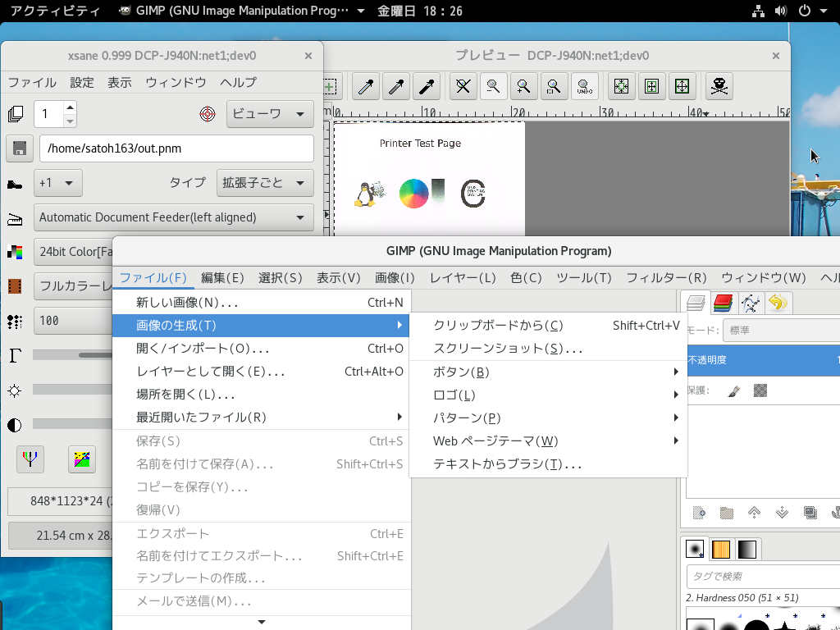
Task: Open the Paths tab in GIMP dock
Action: point(751,304)
